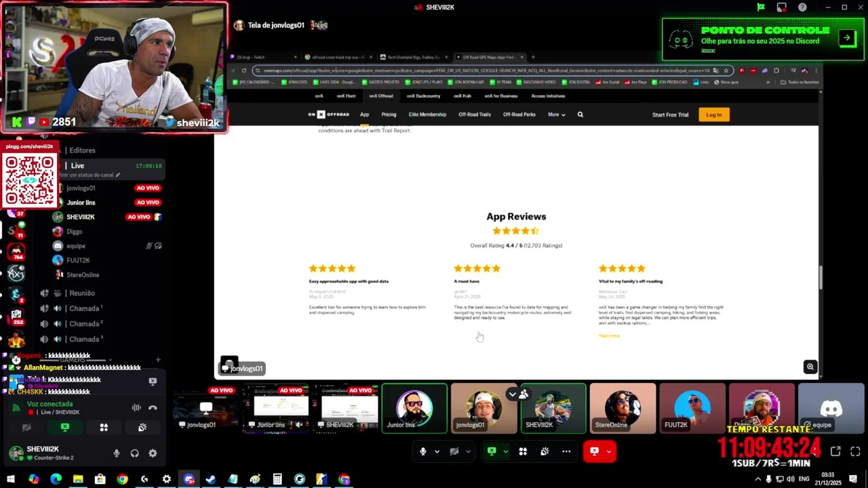Open user settings gear
The image size is (868, 488).
click(153, 453)
